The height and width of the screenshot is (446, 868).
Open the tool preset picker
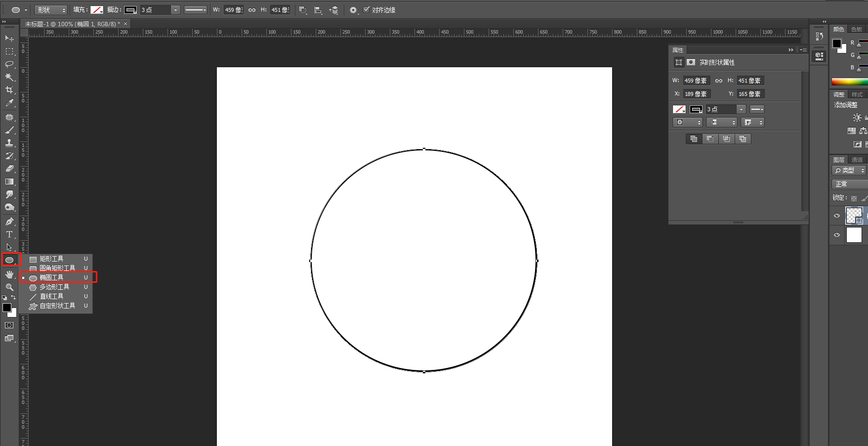[x=19, y=10]
